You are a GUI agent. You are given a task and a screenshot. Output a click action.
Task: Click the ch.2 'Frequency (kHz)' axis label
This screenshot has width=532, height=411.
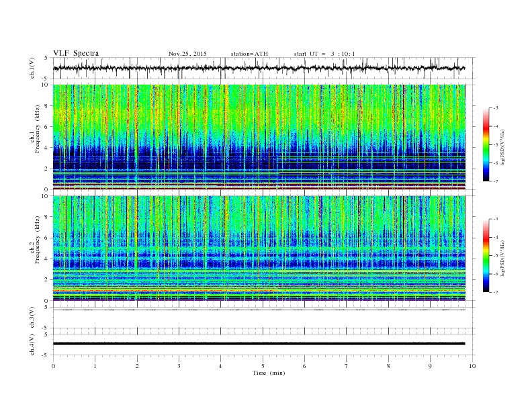pyautogui.click(x=38, y=240)
